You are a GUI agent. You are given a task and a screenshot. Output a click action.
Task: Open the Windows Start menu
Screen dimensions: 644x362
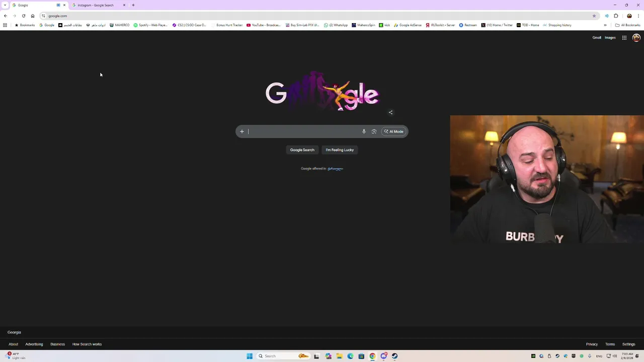pos(250,356)
